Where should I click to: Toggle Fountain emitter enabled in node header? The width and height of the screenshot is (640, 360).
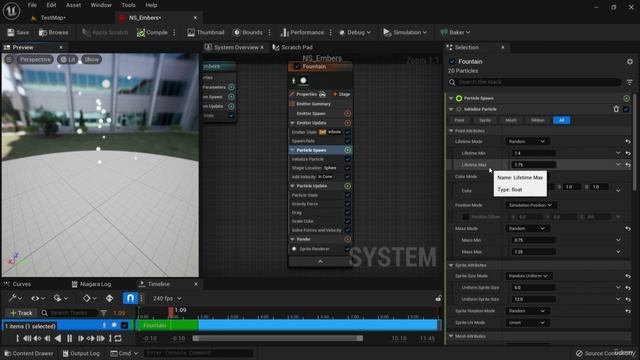(x=297, y=67)
